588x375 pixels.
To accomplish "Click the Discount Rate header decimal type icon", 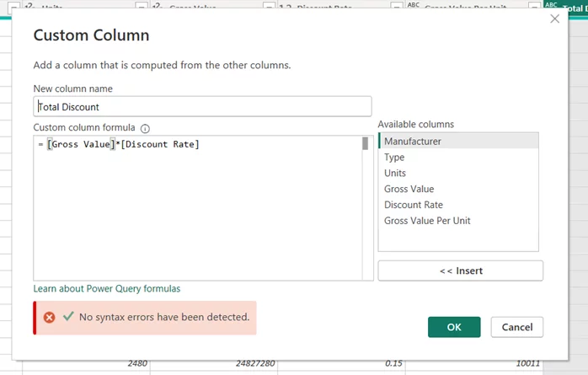I will point(283,6).
